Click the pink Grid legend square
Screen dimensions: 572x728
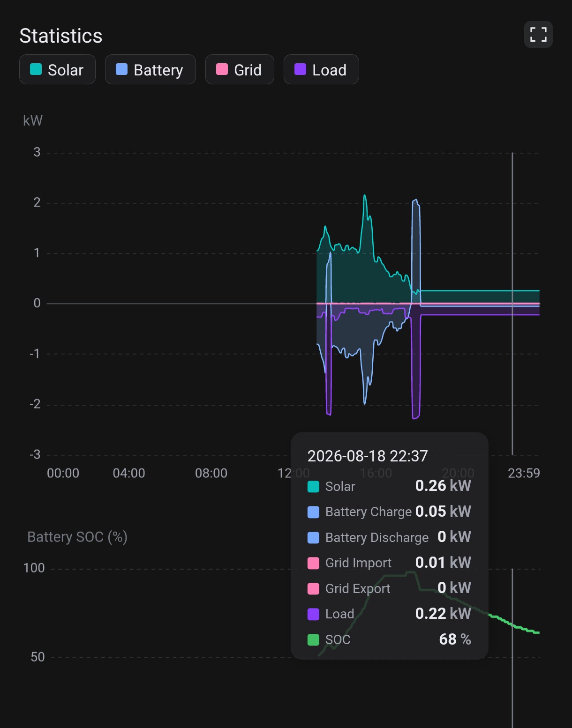[x=222, y=69]
